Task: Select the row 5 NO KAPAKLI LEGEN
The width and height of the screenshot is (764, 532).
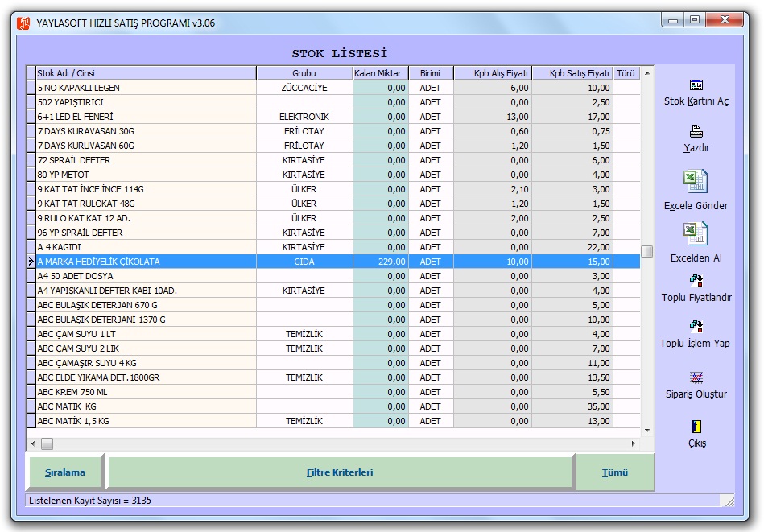Action: pyautogui.click(x=333, y=88)
